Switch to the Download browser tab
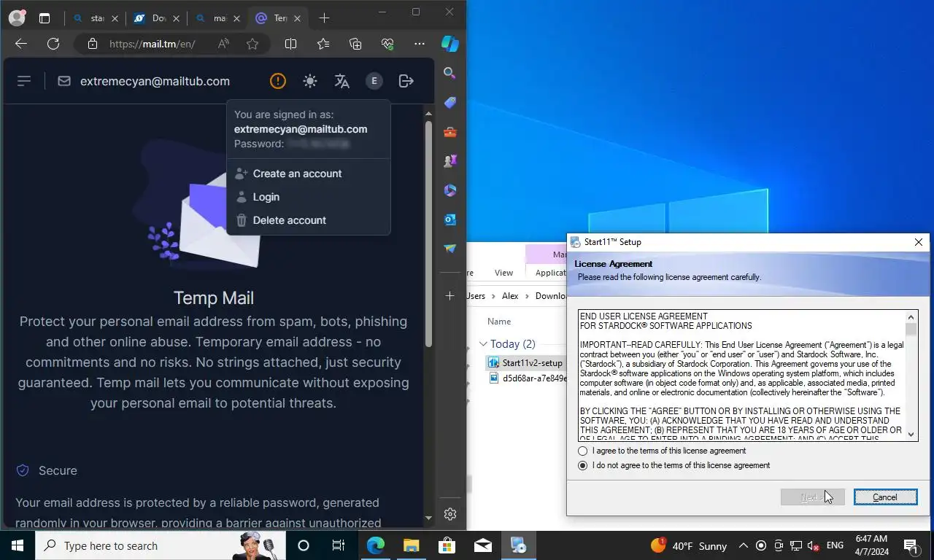Viewport: 934px width, 560px height. pyautogui.click(x=156, y=18)
